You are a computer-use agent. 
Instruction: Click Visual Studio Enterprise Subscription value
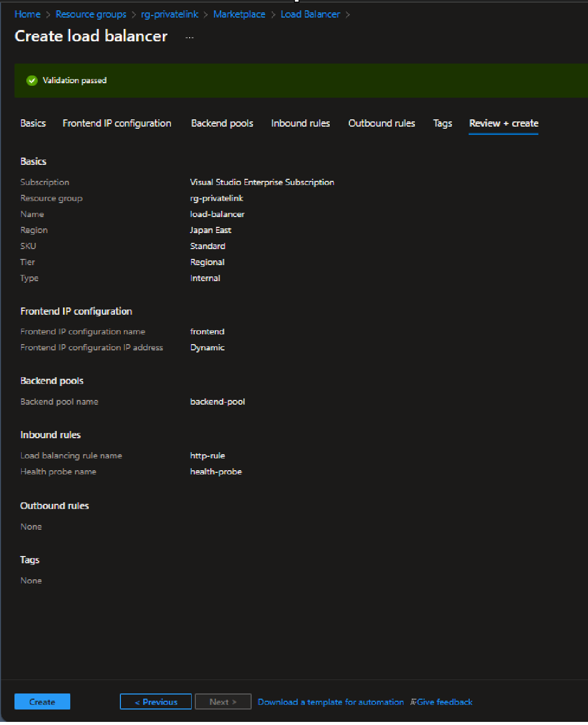pos(262,182)
